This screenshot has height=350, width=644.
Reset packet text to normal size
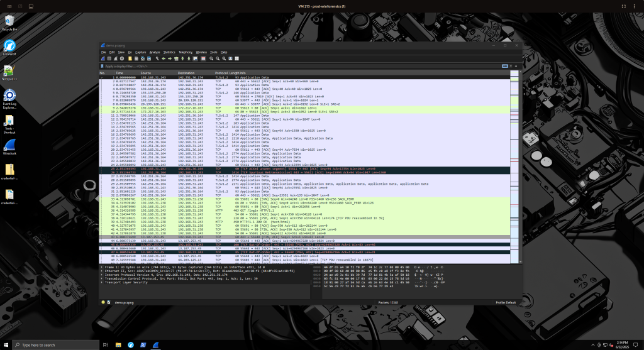(x=224, y=58)
